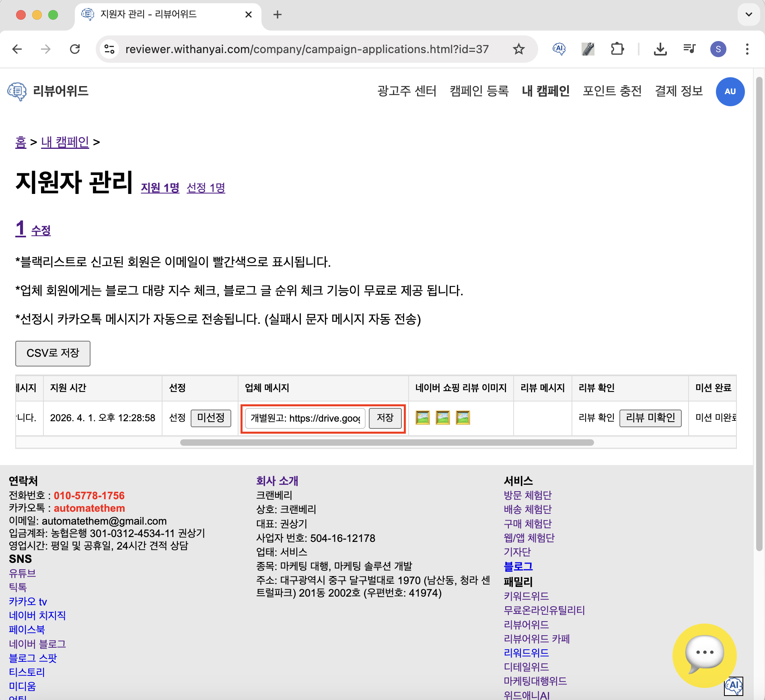Open 포인트 충전 navigation item
This screenshot has width=765, height=700.
(x=612, y=91)
